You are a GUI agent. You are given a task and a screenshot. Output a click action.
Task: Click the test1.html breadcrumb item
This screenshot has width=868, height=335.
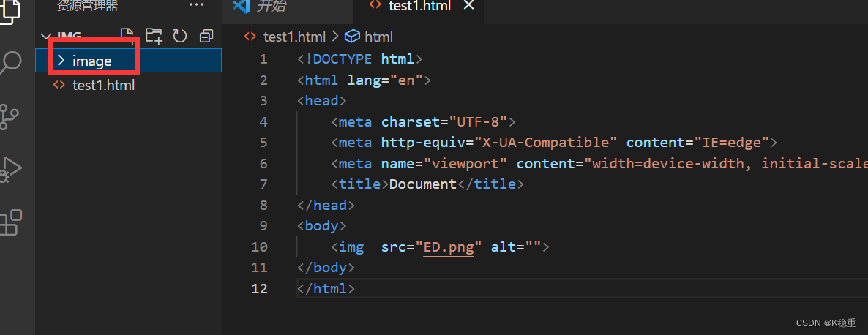(x=293, y=37)
